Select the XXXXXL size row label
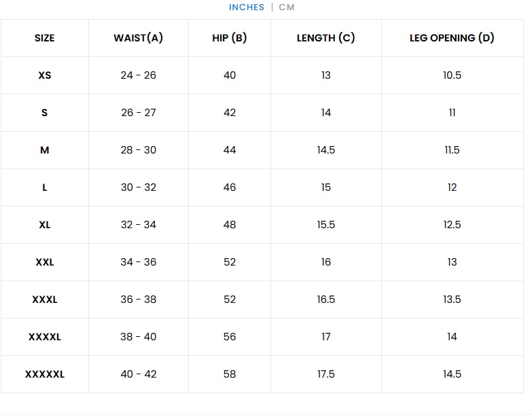 pyautogui.click(x=44, y=374)
